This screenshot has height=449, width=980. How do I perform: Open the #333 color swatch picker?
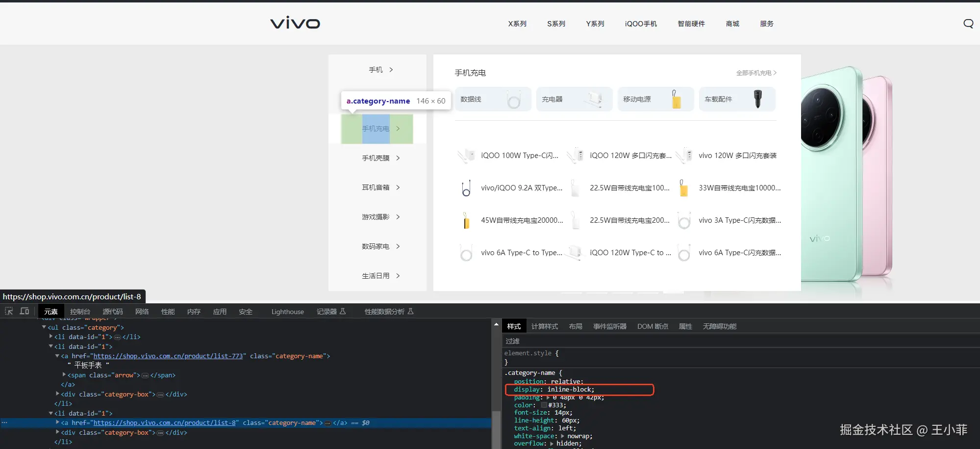point(544,405)
